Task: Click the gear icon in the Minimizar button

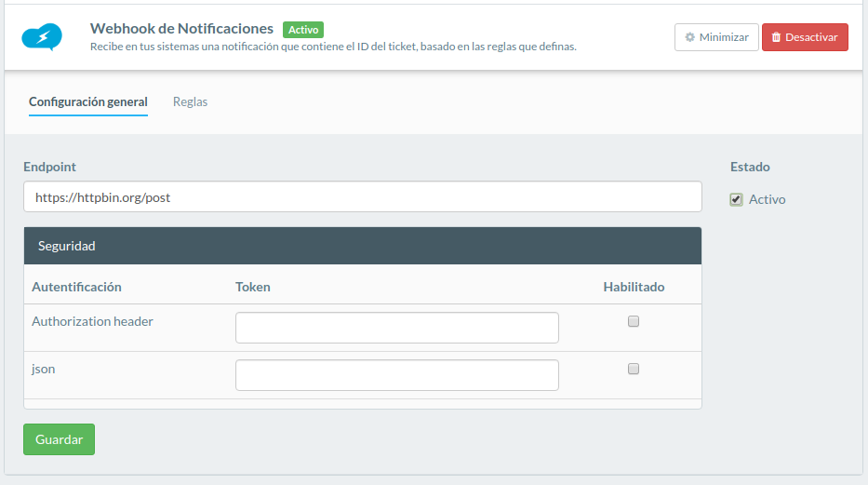Action: point(689,37)
